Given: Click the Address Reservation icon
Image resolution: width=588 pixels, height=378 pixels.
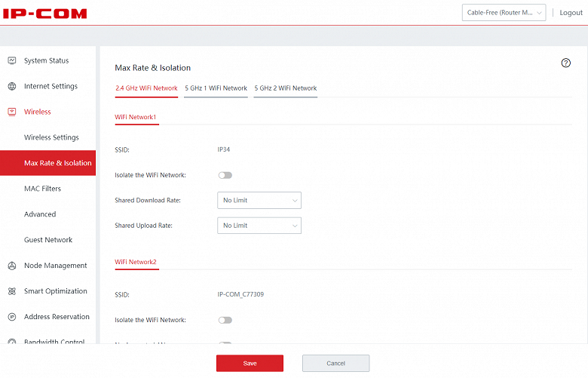Looking at the screenshot, I should pyautogui.click(x=12, y=317).
